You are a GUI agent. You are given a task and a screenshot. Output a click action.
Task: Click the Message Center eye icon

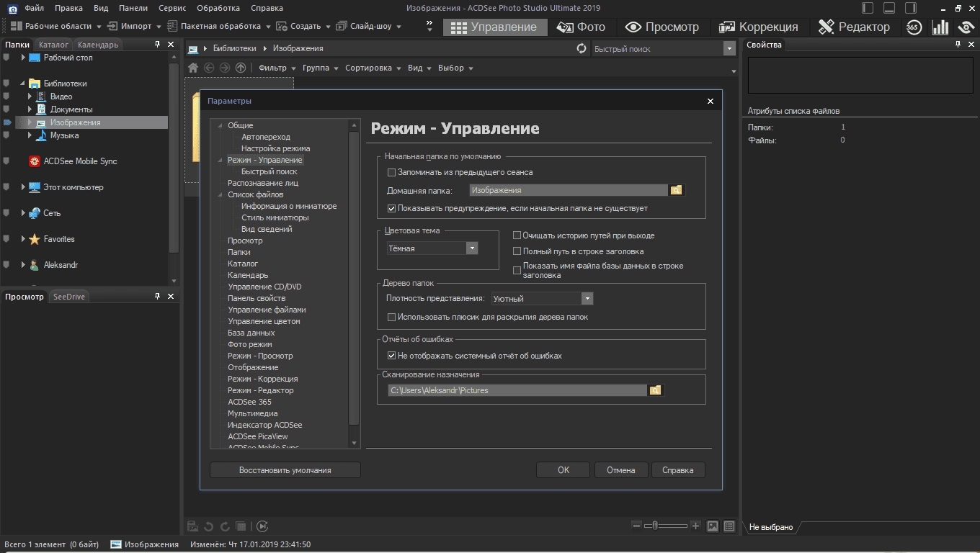tap(966, 27)
